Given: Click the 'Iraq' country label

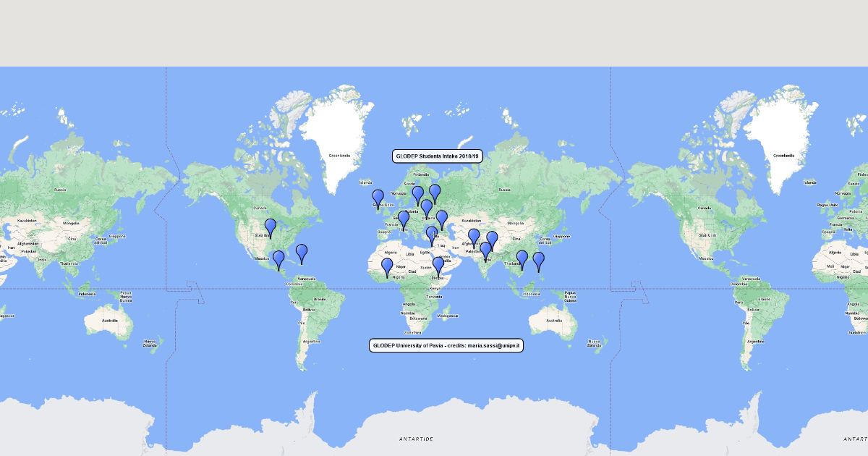Looking at the screenshot, I should tap(441, 245).
